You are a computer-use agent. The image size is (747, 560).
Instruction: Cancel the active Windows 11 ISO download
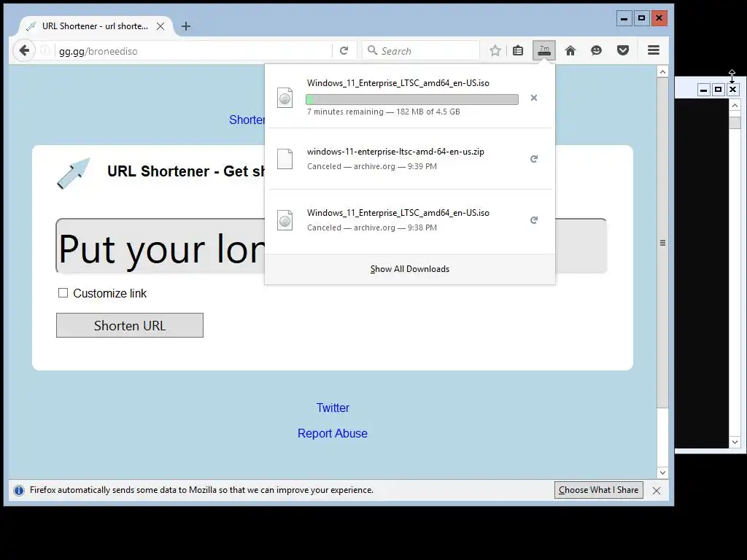[x=534, y=98]
